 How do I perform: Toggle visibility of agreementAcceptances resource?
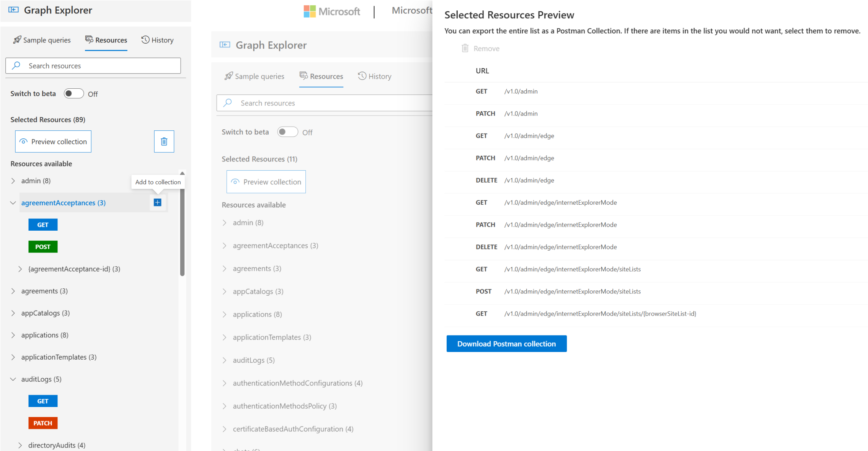coord(12,202)
